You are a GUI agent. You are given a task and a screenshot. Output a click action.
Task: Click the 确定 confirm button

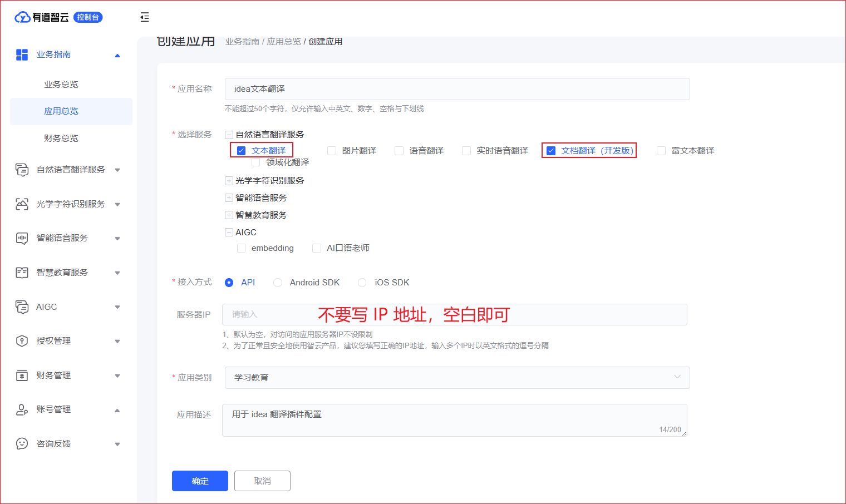click(x=200, y=481)
